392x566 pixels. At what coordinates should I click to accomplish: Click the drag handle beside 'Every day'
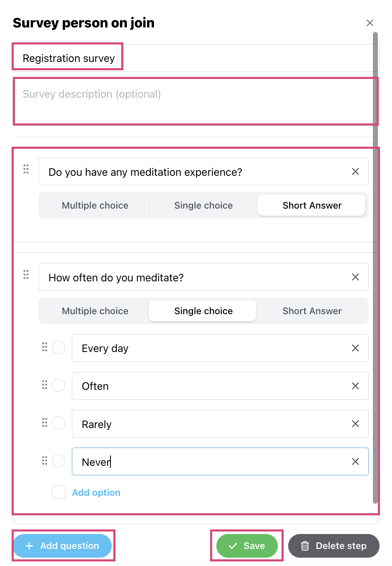pos(44,347)
